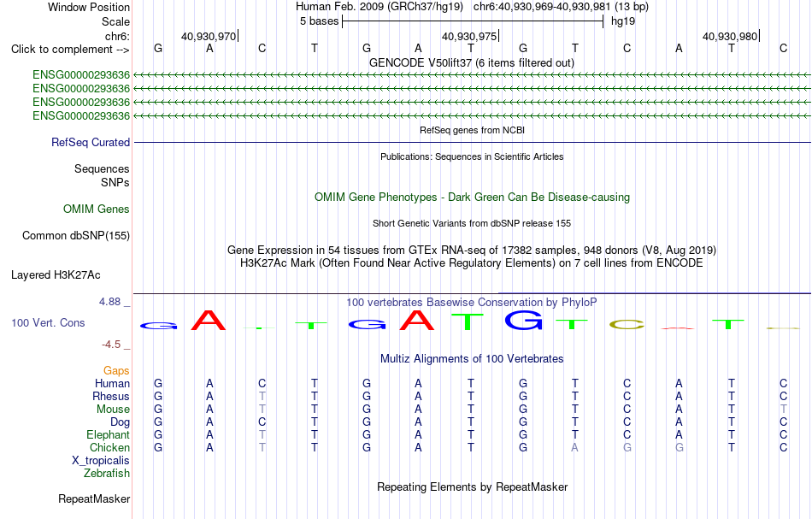The image size is (812, 519).
Task: Click the hg19 label beside scale bar
Action: pyautogui.click(x=623, y=21)
